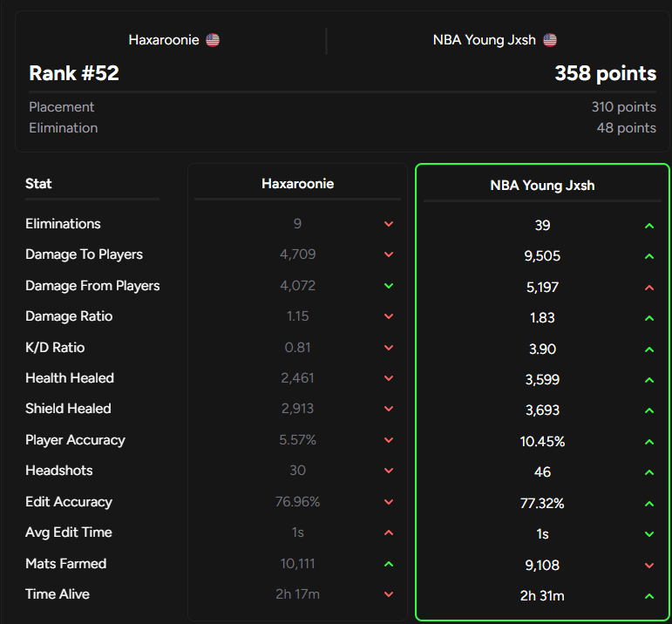Image resolution: width=672 pixels, height=624 pixels.
Task: Click Haxaroonie's Edit Accuracy down arrow
Action: click(x=389, y=502)
